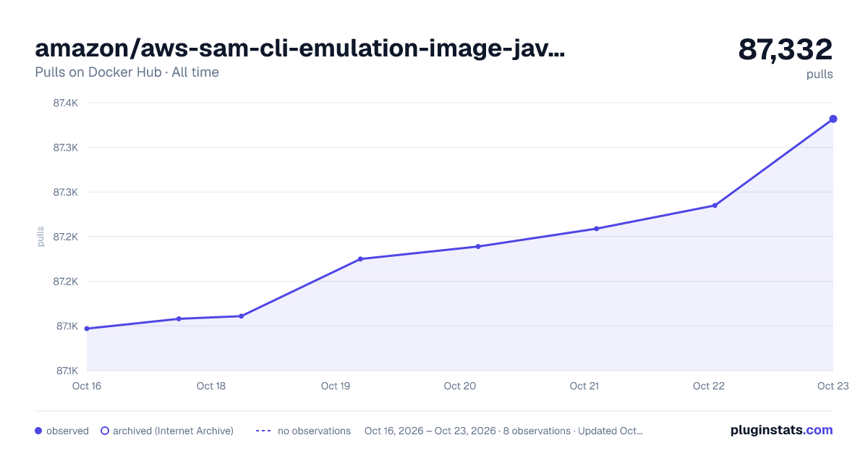Click the filled 'observed' legend dot
The height and width of the screenshot is (456, 868).
pyautogui.click(x=38, y=431)
